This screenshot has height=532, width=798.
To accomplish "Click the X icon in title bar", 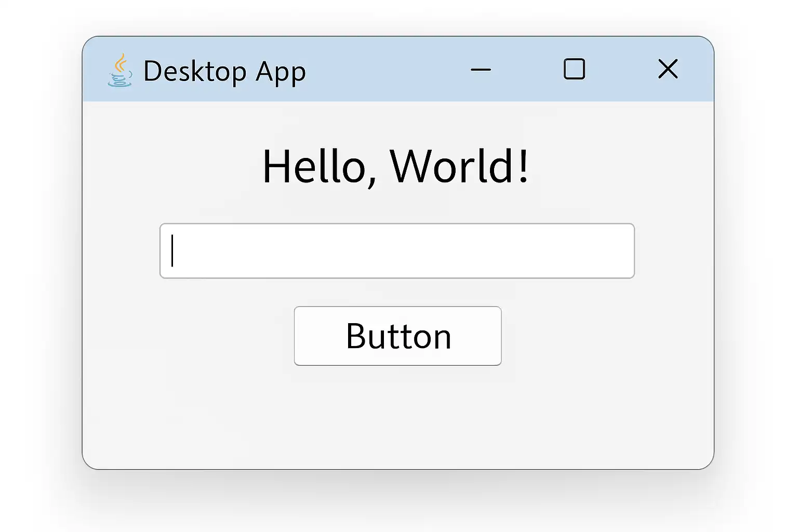I will [668, 69].
